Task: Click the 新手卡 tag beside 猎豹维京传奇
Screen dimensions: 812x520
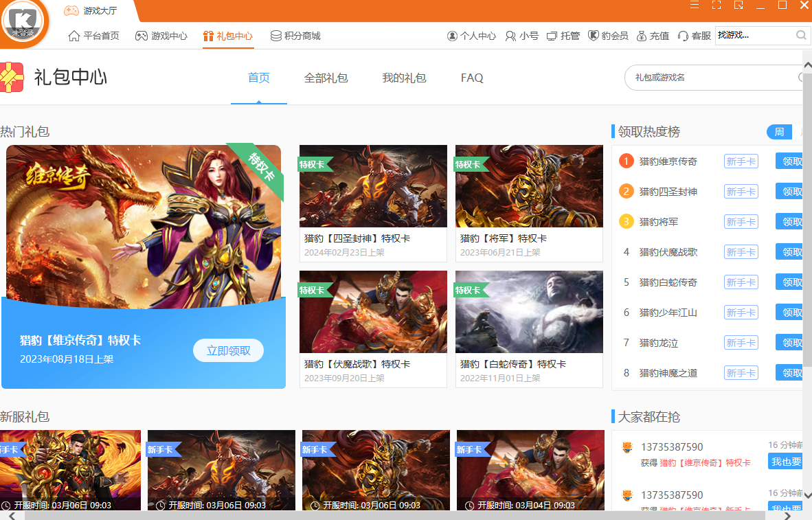Action: tap(741, 161)
